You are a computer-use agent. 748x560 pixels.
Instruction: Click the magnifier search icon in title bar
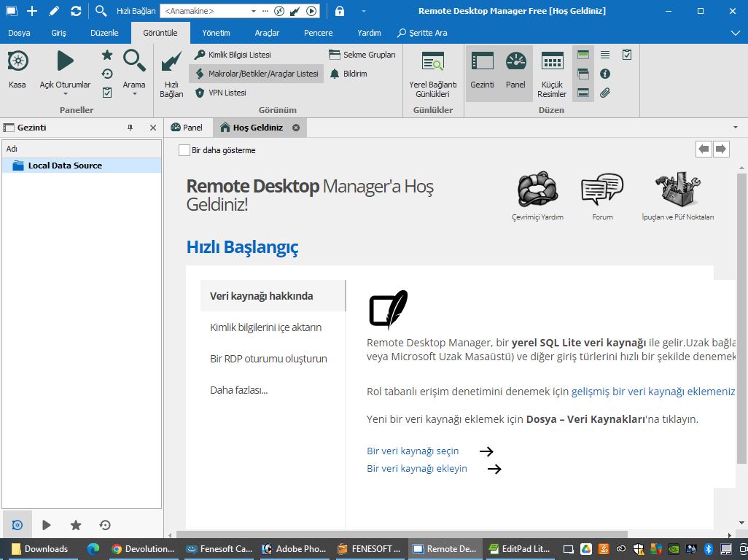point(101,11)
